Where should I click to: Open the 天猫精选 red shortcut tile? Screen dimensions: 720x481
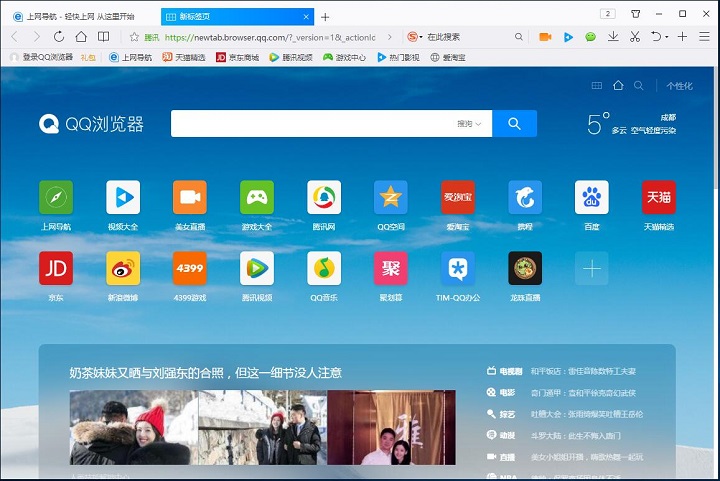[659, 197]
